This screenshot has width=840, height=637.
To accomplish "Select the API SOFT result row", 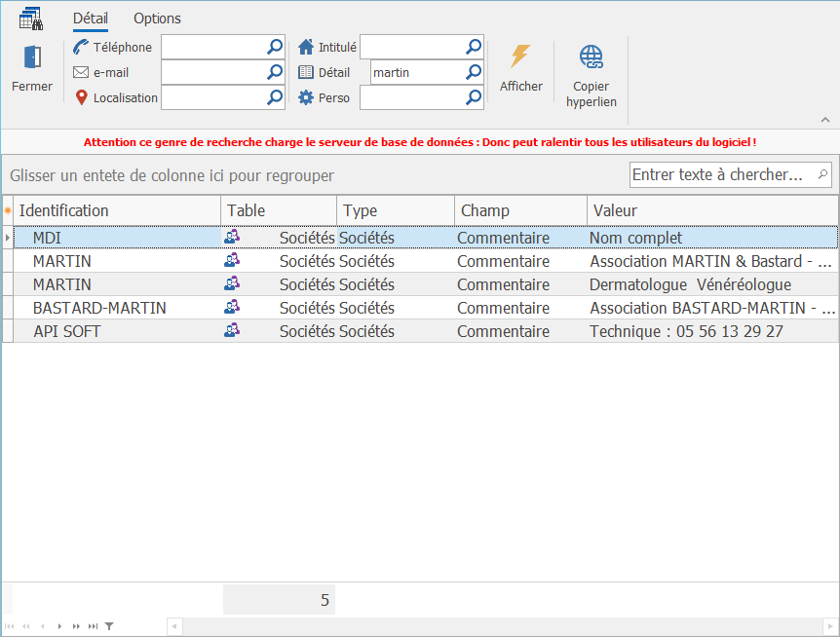I will (66, 331).
